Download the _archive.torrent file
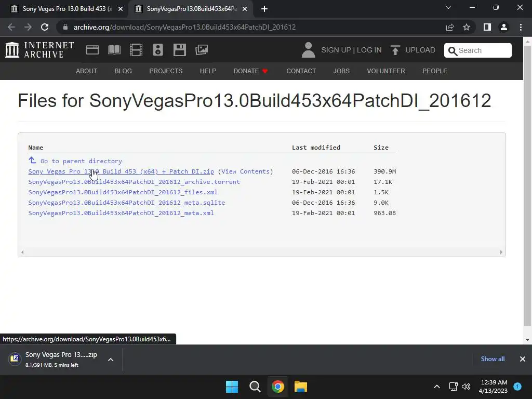 click(x=134, y=182)
